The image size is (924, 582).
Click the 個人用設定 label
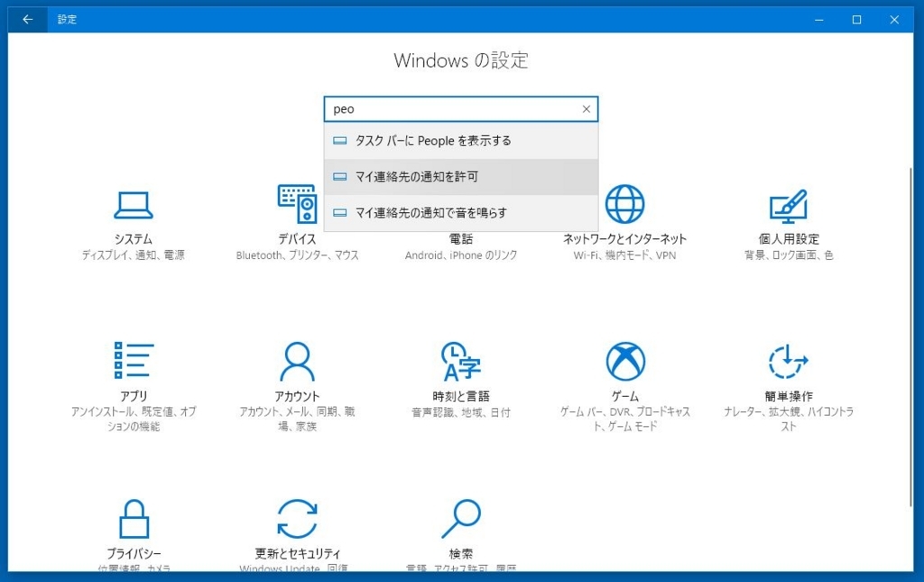[789, 238]
